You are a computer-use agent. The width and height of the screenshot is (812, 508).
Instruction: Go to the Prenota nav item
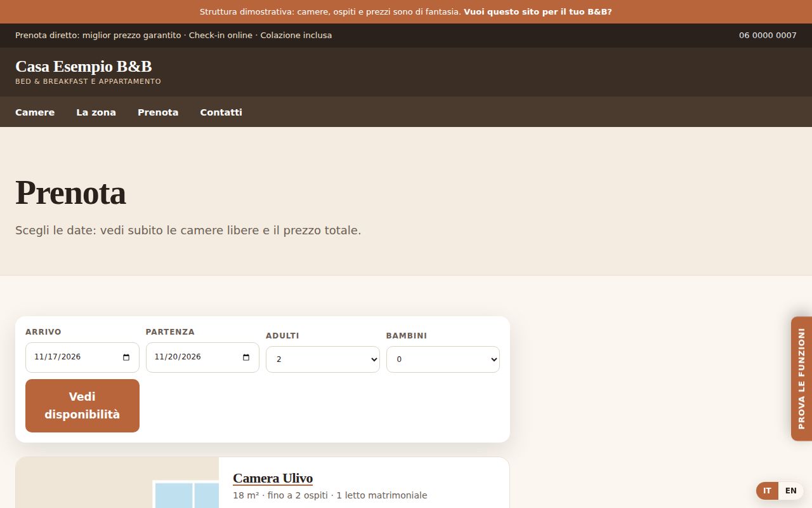tap(158, 112)
